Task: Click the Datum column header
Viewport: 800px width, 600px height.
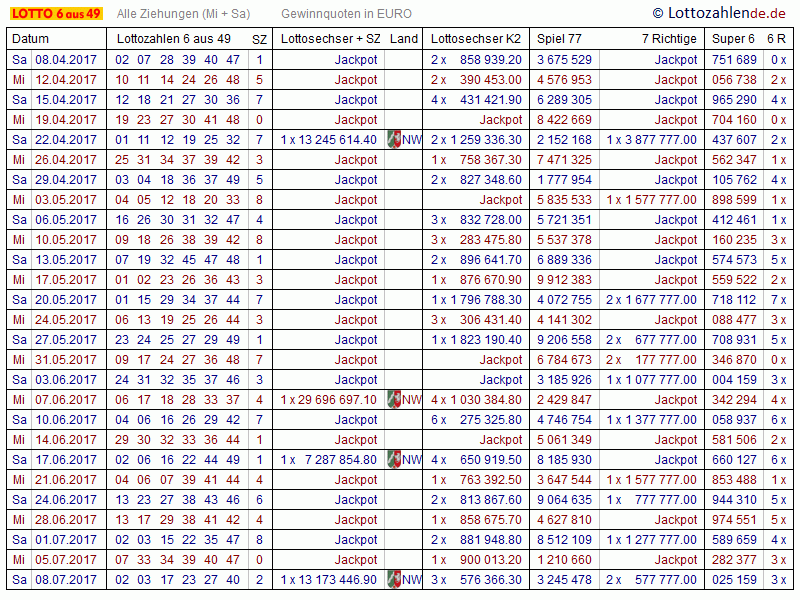Action: pos(30,38)
